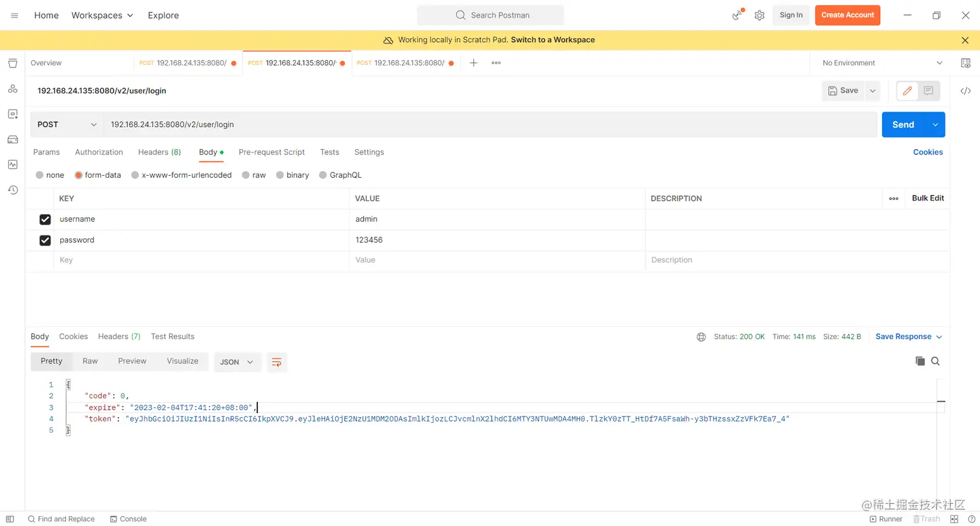This screenshot has width=980, height=526.
Task: Open the Save Response dropdown
Action: (x=909, y=337)
